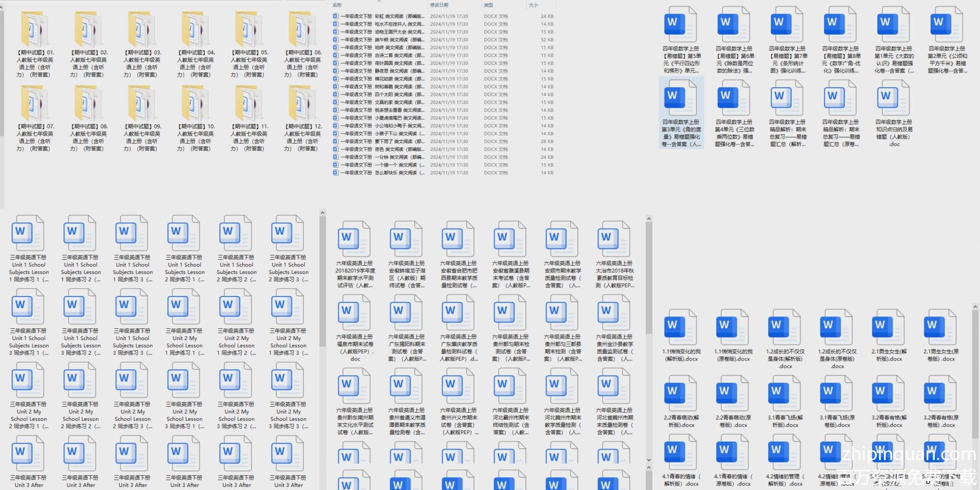Sort file list by 修改日期 column
Viewport: 980px width, 490px height.
[x=439, y=5]
